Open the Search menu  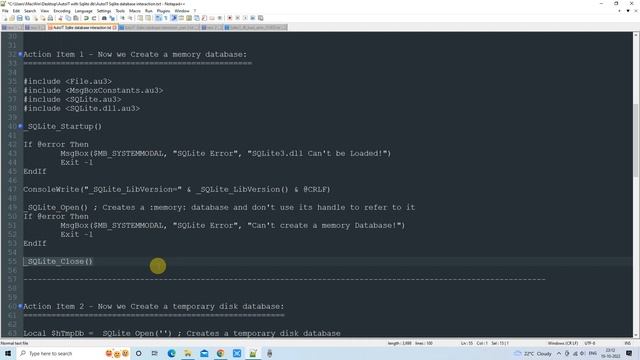tap(30, 11)
